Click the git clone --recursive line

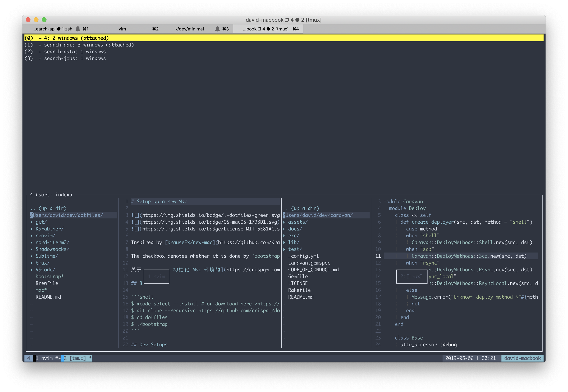(x=205, y=311)
